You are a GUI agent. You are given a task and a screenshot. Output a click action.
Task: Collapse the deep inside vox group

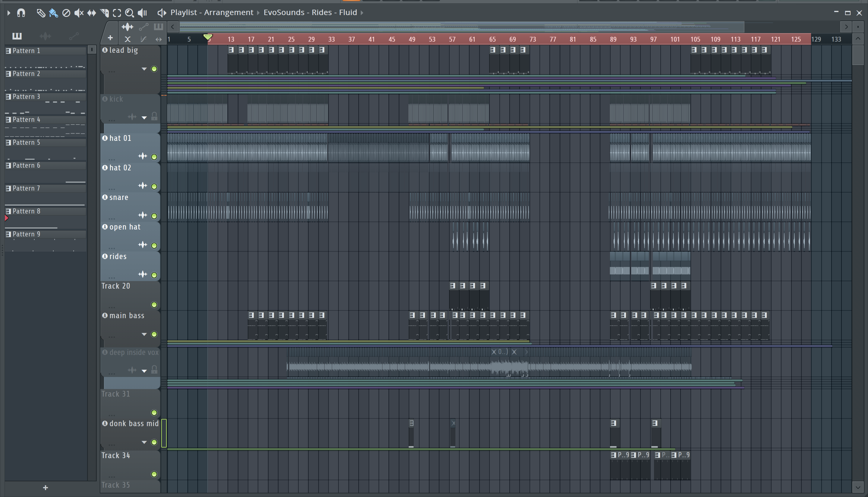click(x=144, y=371)
